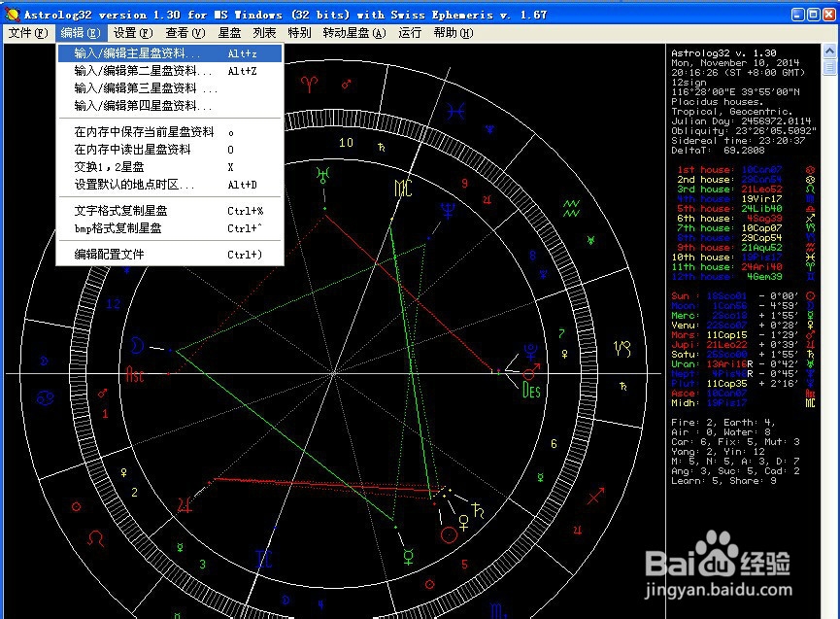Close the 编辑(E) menu in menu bar
Image resolution: width=840 pixels, height=619 pixels.
pos(81,33)
